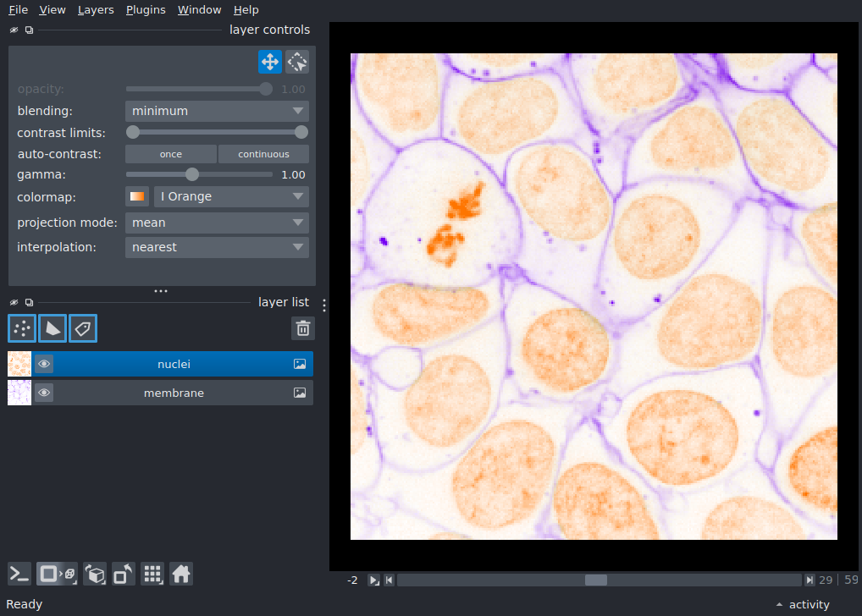Viewport: 862px width, 616px height.
Task: Hide the membrane layer
Action: pyautogui.click(x=44, y=393)
